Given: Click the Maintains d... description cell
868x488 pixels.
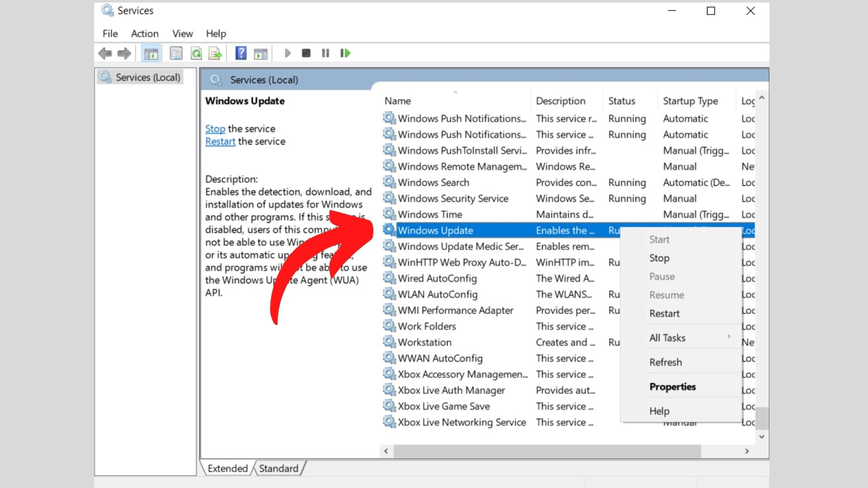Looking at the screenshot, I should click(x=565, y=214).
